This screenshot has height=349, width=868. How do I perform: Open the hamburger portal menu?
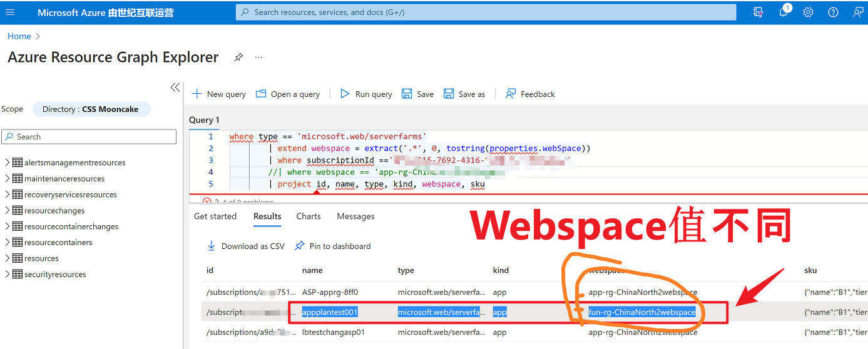(10, 13)
